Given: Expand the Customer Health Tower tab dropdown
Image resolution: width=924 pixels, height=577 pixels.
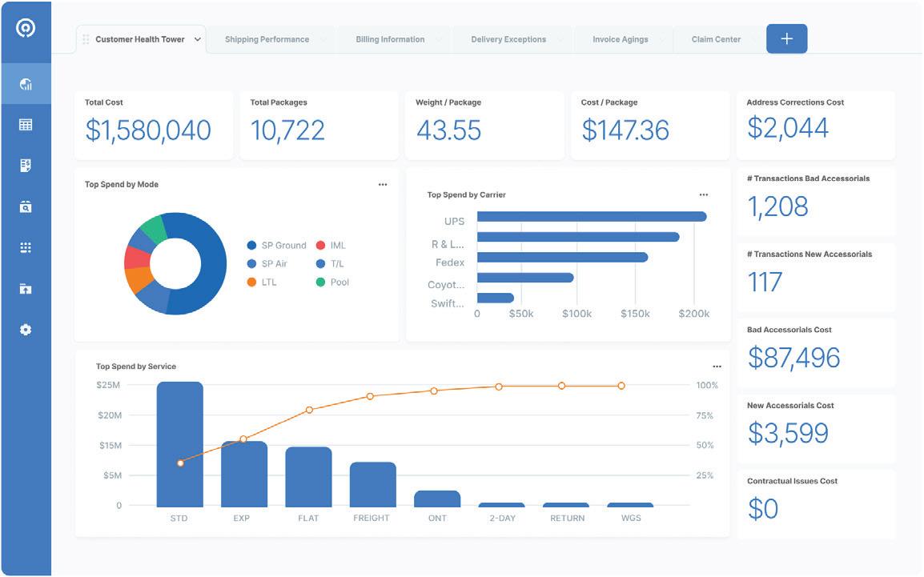Looking at the screenshot, I should 198,39.
